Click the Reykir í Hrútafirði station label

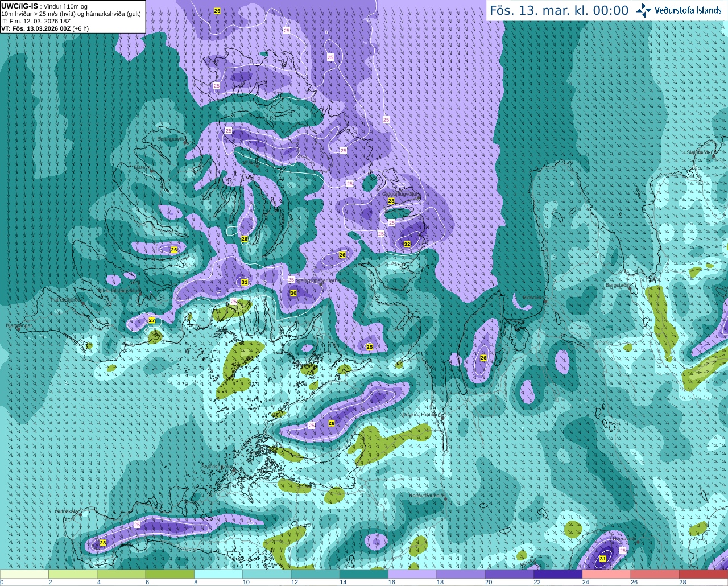(422, 415)
